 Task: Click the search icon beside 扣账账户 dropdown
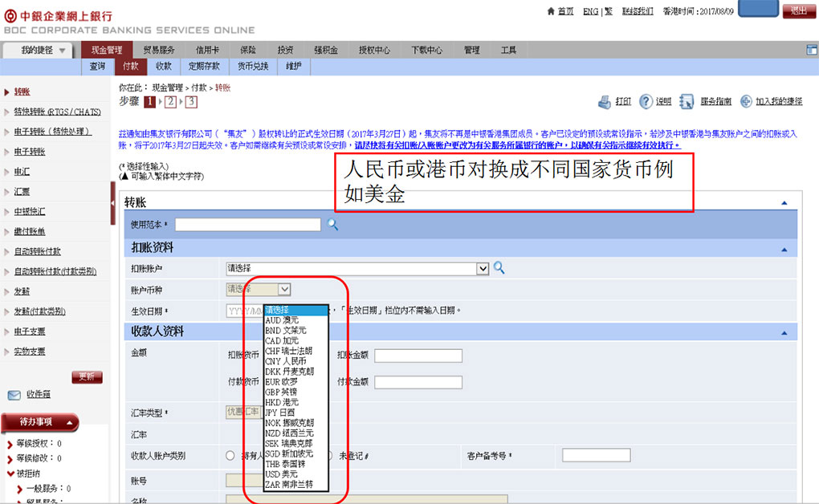click(x=499, y=268)
